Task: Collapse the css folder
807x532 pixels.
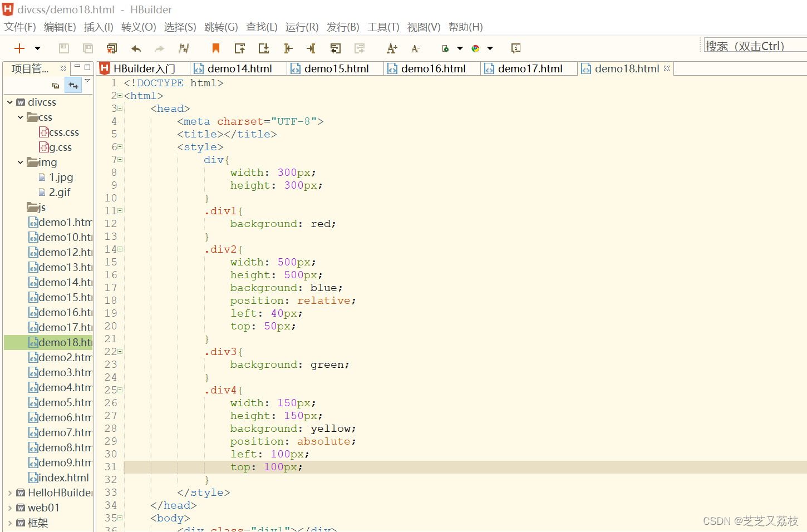Action: coord(21,117)
